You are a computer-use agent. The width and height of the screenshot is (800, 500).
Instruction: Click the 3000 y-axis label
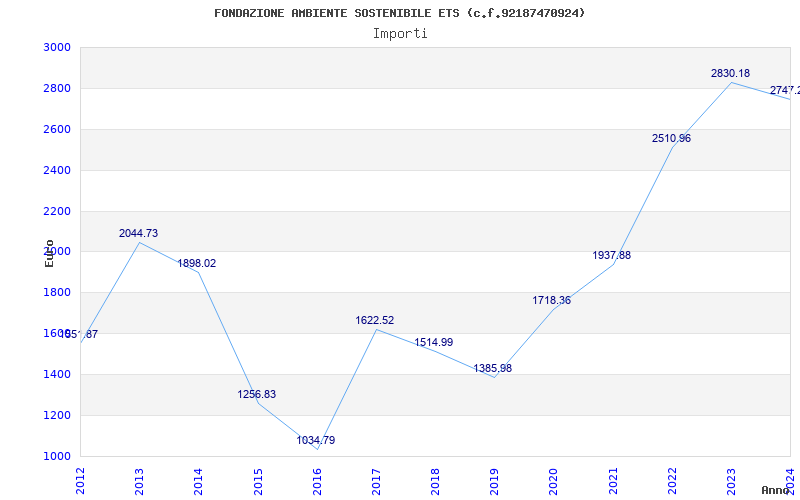pos(57,47)
